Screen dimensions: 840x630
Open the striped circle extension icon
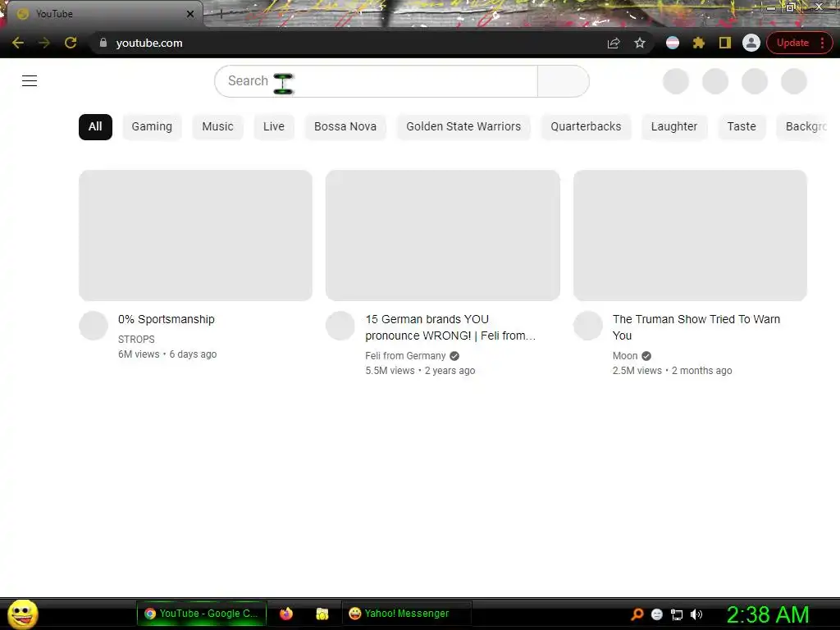click(673, 43)
